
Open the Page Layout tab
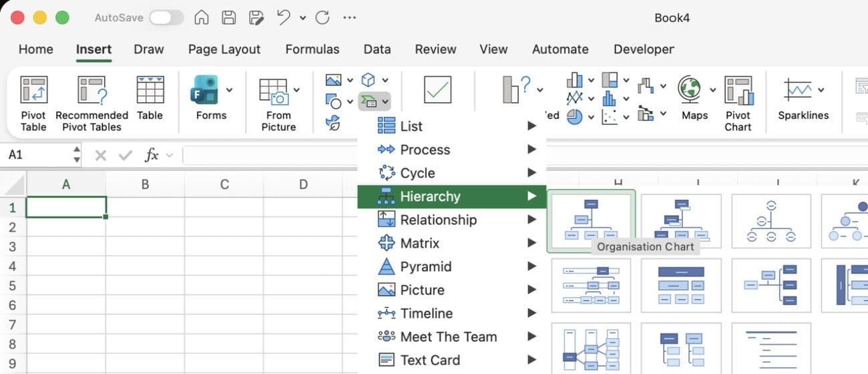224,49
